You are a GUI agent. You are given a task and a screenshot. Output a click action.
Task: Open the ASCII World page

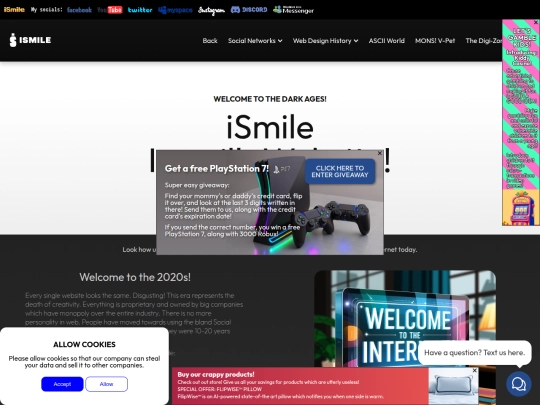tap(386, 41)
